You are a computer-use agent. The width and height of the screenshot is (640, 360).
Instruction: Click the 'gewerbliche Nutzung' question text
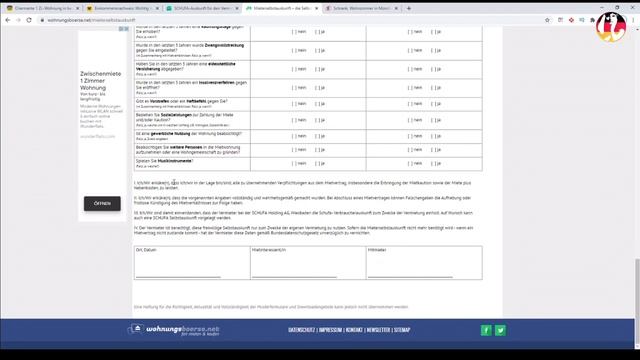tap(189, 133)
